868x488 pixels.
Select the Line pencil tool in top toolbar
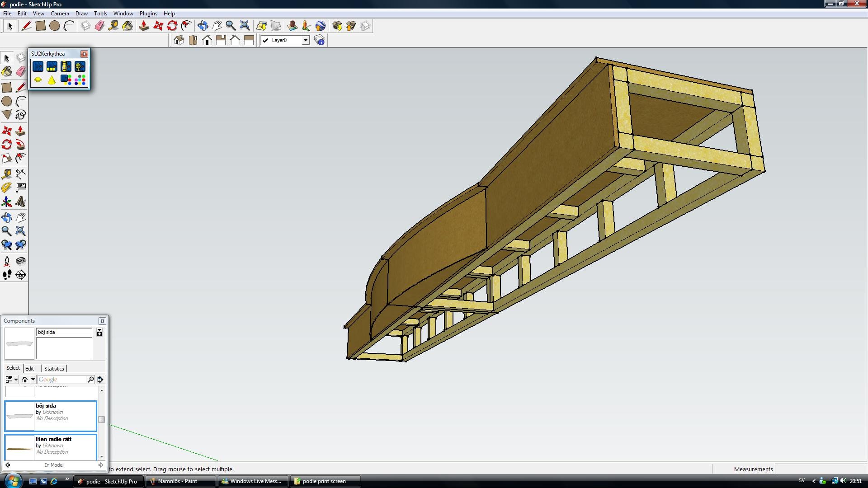click(26, 26)
